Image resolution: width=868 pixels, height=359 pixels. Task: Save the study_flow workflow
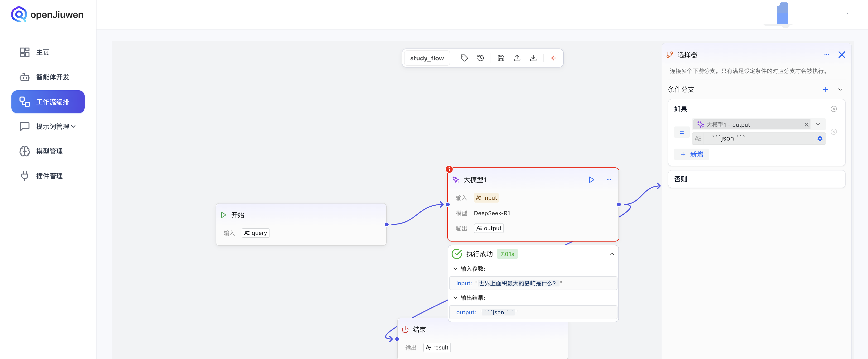pos(501,58)
